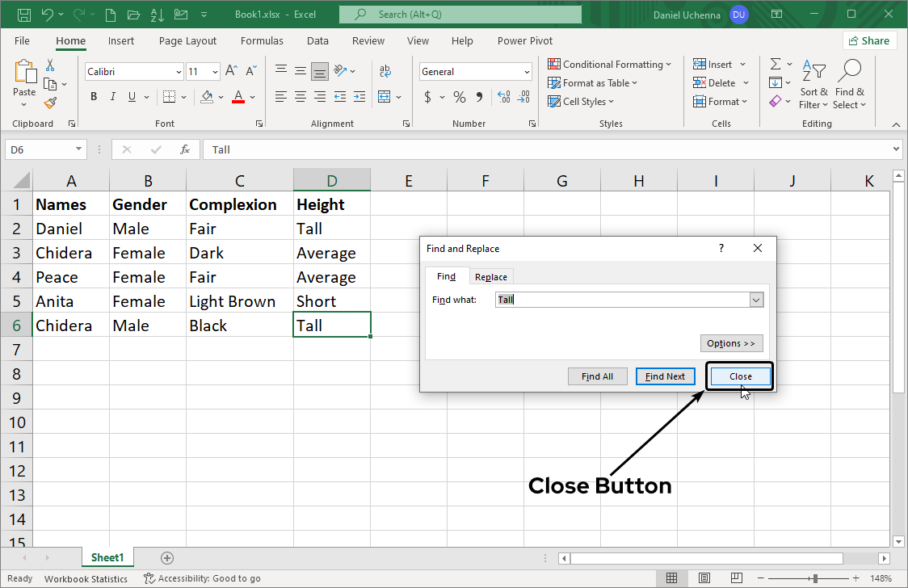Open the Find & Select tool
The height and width of the screenshot is (588, 908).
pyautogui.click(x=849, y=84)
